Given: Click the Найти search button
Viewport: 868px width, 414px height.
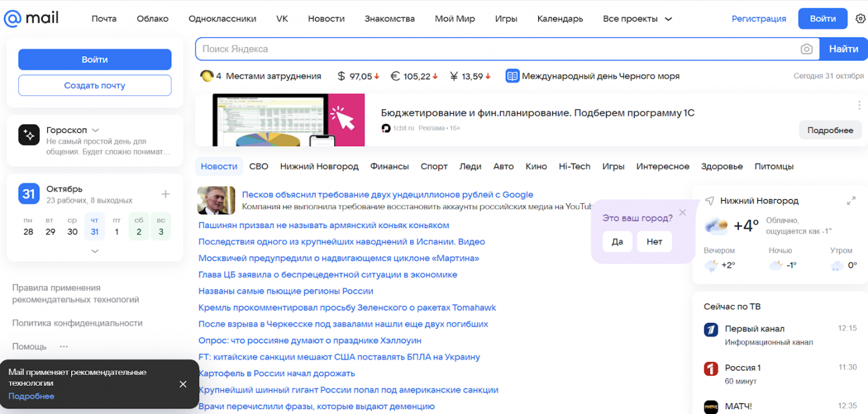Looking at the screenshot, I should 844,49.
